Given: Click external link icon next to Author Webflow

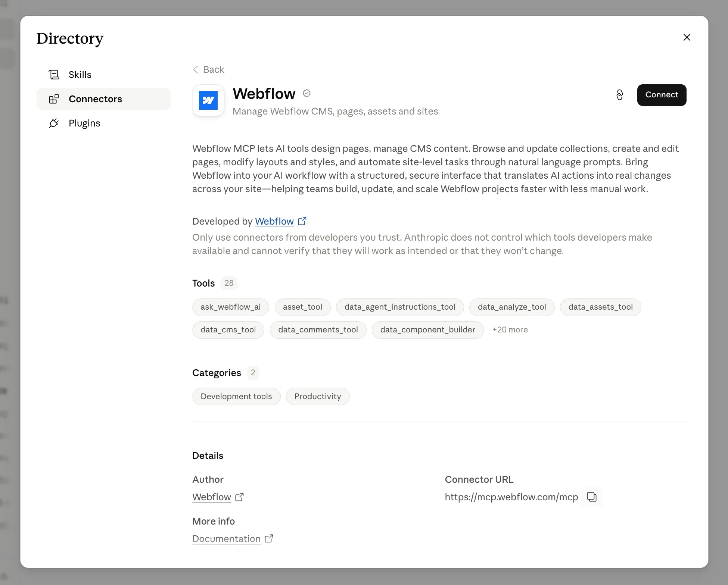Looking at the screenshot, I should (x=239, y=497).
